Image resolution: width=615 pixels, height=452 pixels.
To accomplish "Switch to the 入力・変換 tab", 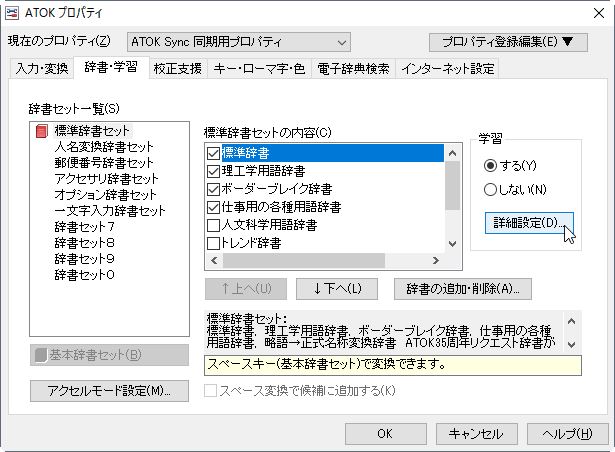I will tap(42, 69).
